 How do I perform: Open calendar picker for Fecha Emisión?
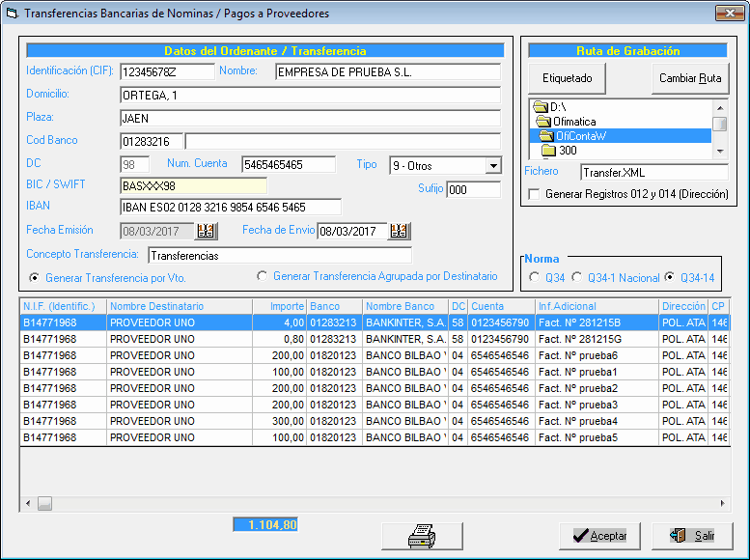point(207,231)
